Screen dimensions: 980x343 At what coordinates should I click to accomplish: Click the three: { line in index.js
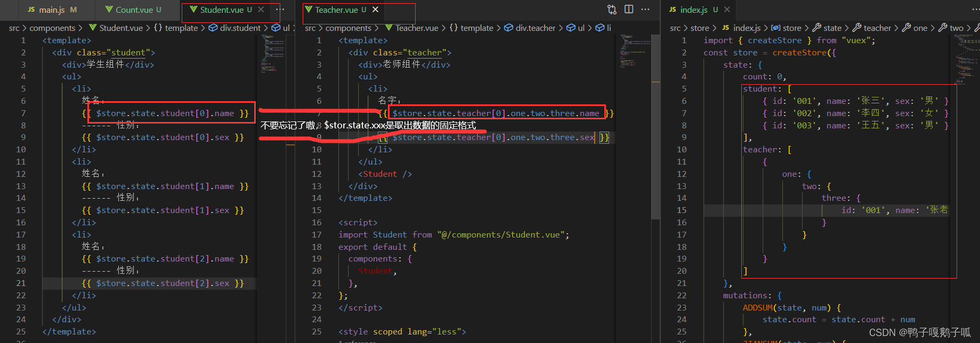pos(841,198)
